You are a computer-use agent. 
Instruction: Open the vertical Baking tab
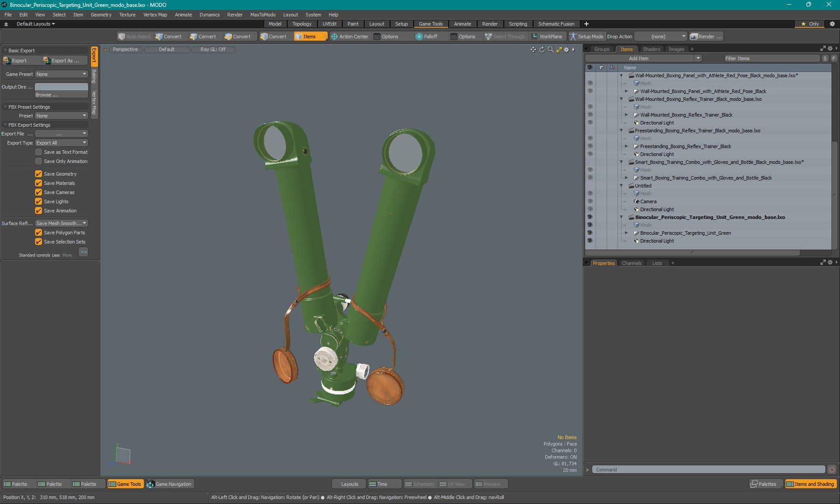point(94,77)
